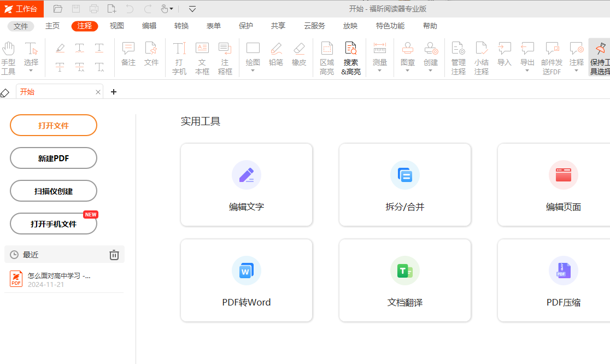The image size is (610, 364).
Task: Switch to the 视图 ribbon tab
Action: [116, 26]
